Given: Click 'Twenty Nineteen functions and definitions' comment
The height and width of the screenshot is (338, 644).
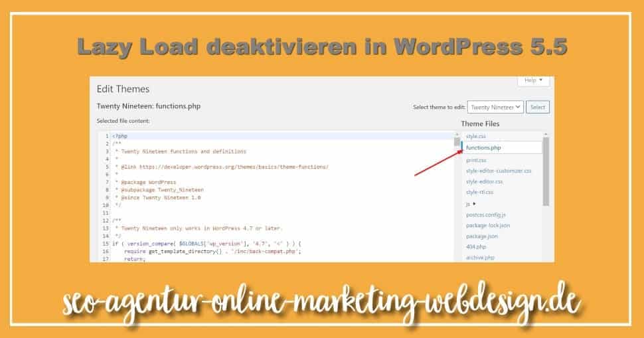Looking at the screenshot, I should tap(181, 151).
